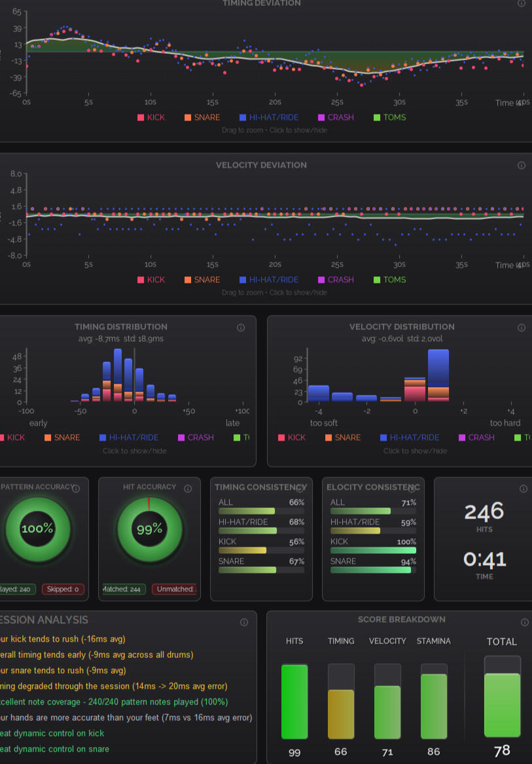Toggle SNARE in Velocity Deviation legend

[x=202, y=280]
